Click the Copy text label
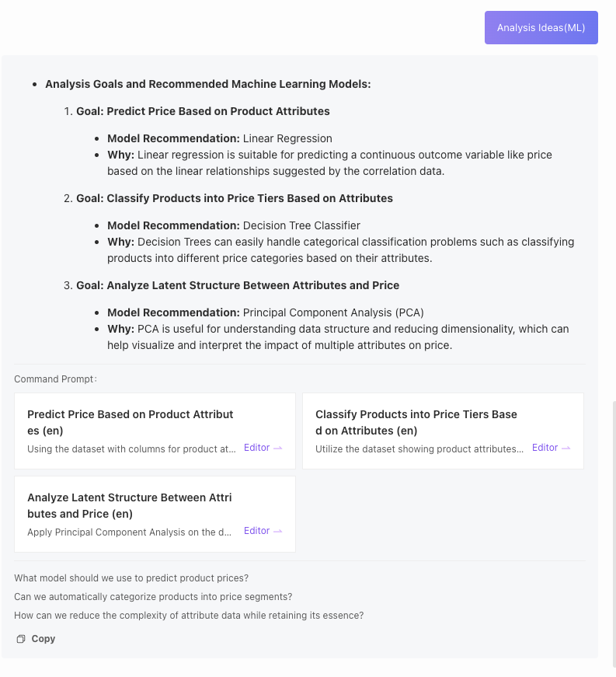Screen dimensions: 616x677 tap(44, 639)
